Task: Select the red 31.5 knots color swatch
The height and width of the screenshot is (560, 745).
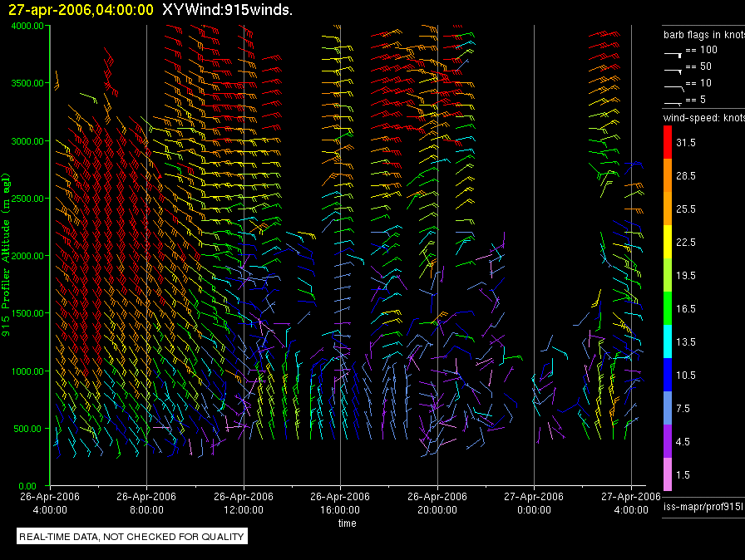Action: 668,143
